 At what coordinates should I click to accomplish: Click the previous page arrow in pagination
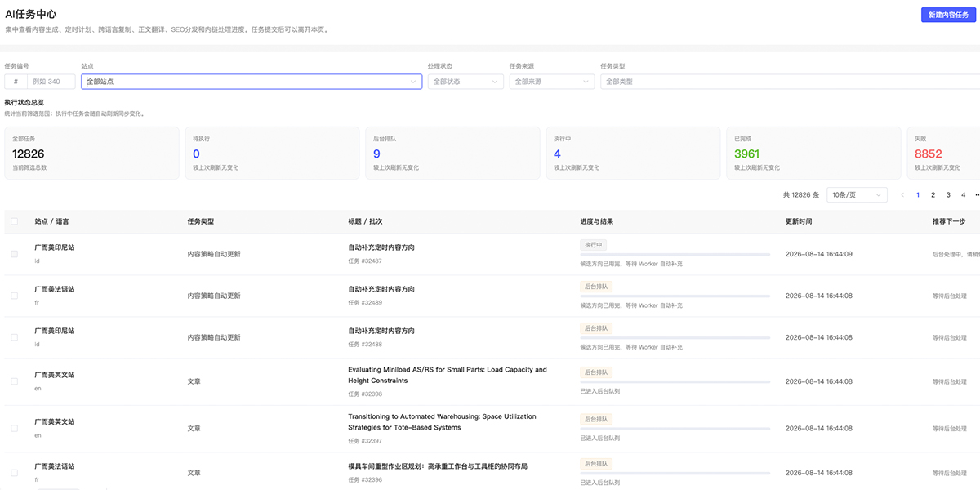(902, 195)
